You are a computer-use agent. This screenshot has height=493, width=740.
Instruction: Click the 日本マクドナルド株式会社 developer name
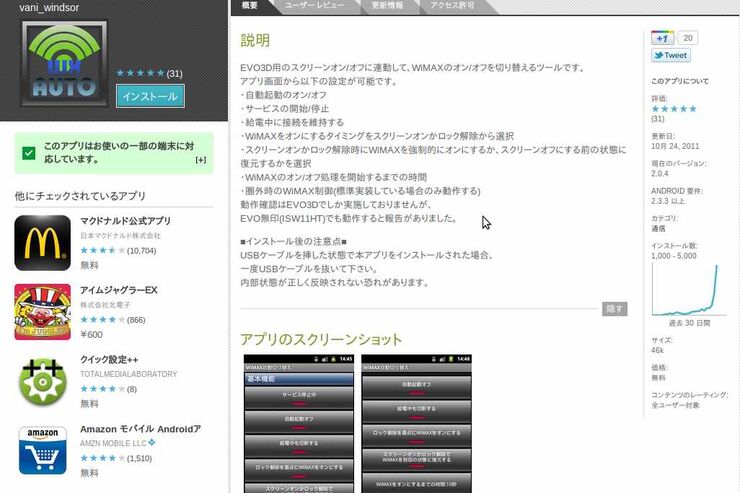pyautogui.click(x=120, y=235)
